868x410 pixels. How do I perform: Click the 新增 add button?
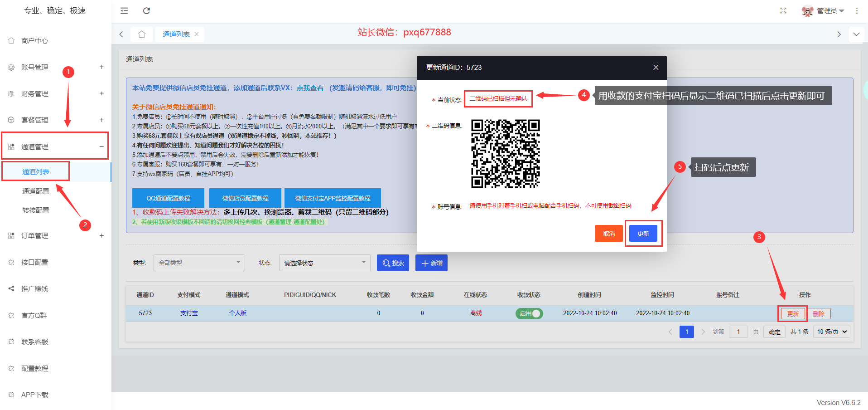431,263
